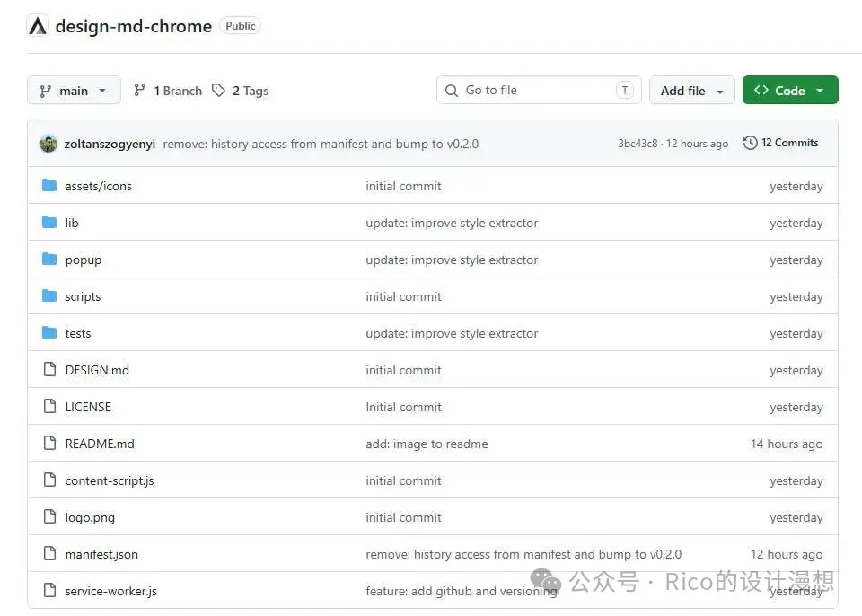
Task: Open the popup folder
Action: [x=84, y=260]
